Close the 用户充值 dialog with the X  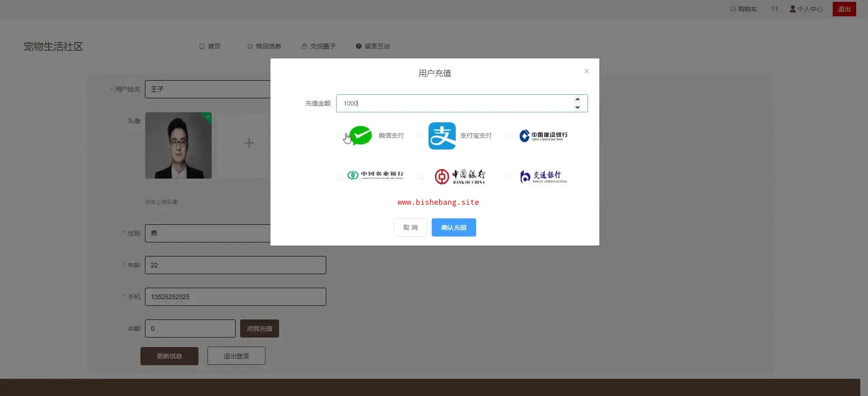587,71
